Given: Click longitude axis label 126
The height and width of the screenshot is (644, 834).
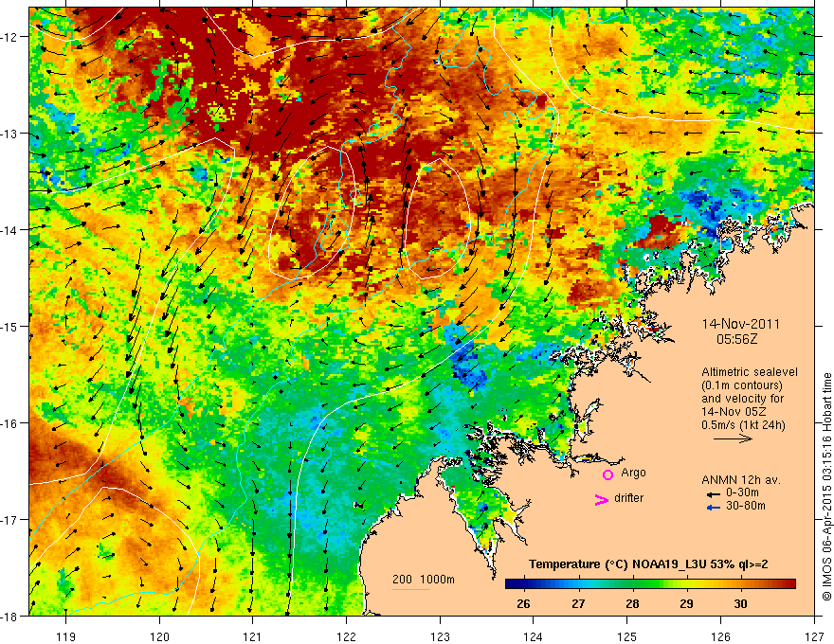Looking at the screenshot, I should click(x=720, y=636).
